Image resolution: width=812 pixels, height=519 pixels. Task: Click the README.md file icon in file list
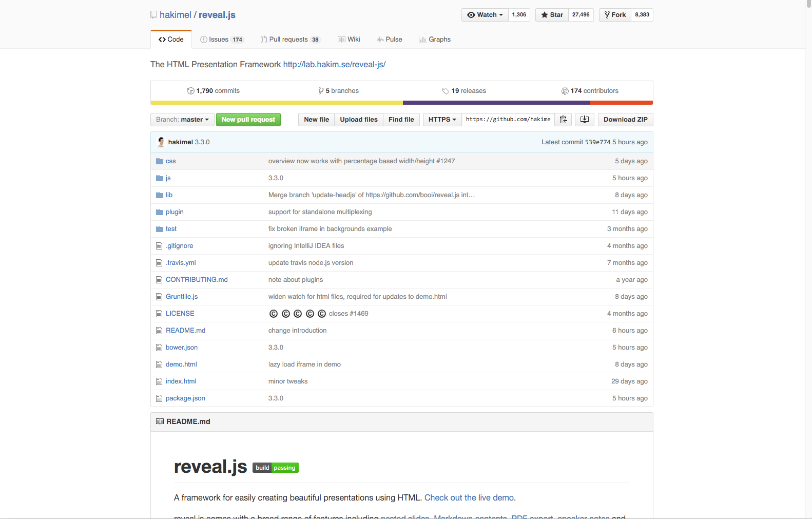(159, 331)
